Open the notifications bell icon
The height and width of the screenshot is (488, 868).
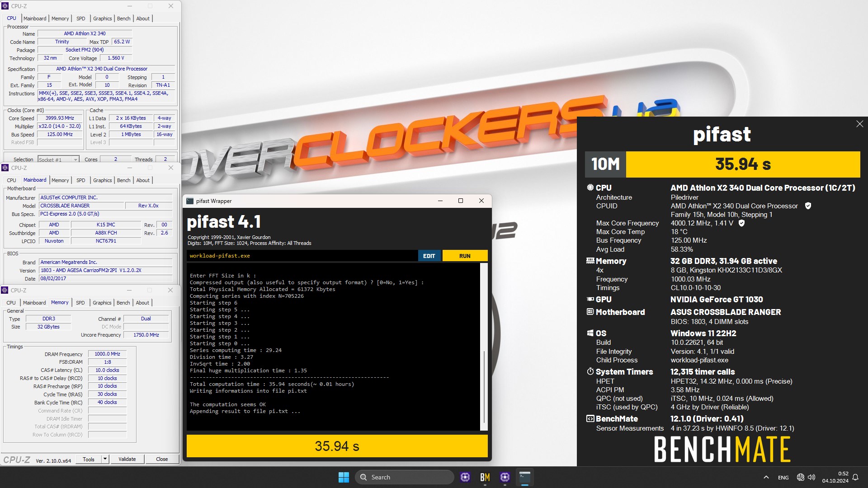[855, 477]
